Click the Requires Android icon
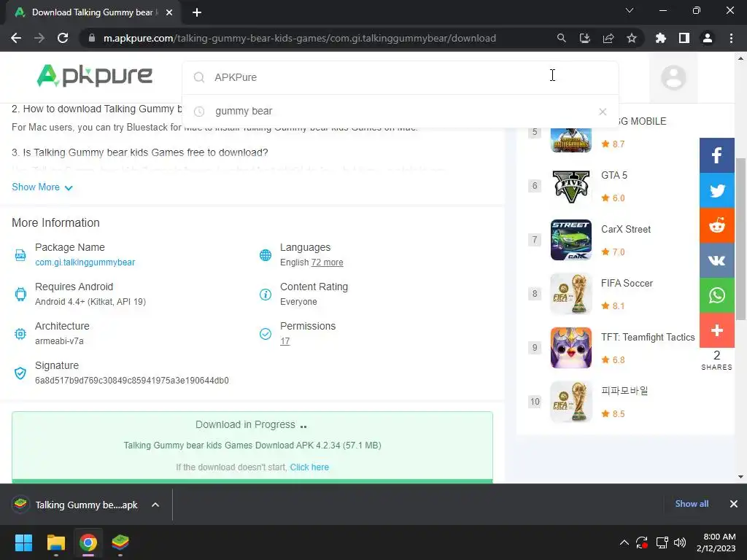The width and height of the screenshot is (747, 560). (x=20, y=295)
